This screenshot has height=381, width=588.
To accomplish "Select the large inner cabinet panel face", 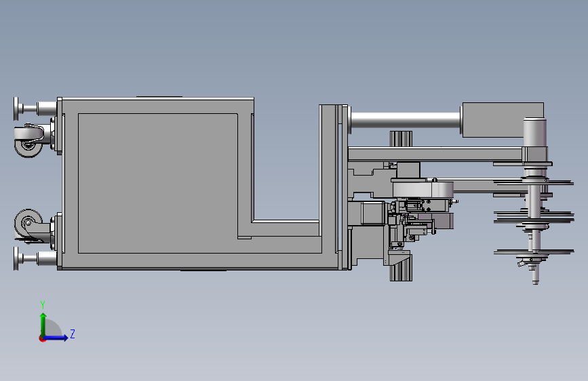I will (x=157, y=183).
